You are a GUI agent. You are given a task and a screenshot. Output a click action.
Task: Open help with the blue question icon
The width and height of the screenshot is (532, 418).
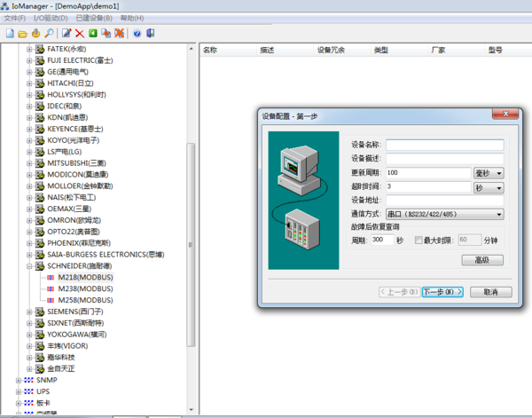point(137,33)
